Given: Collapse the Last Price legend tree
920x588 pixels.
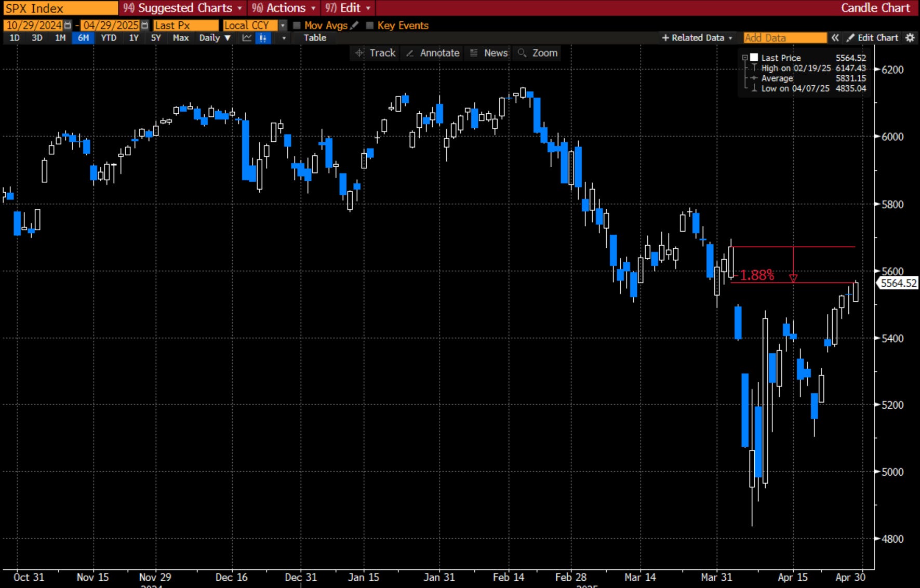Looking at the screenshot, I should click(745, 58).
